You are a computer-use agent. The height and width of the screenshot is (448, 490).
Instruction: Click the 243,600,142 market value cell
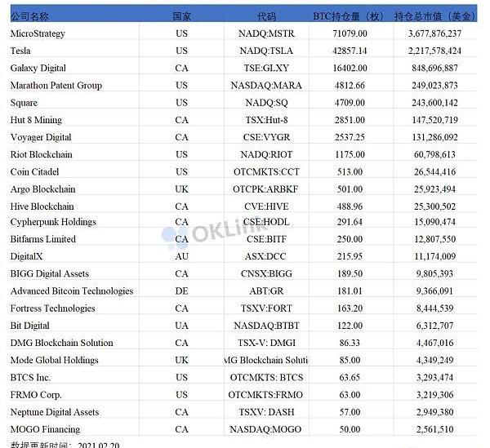[433, 103]
